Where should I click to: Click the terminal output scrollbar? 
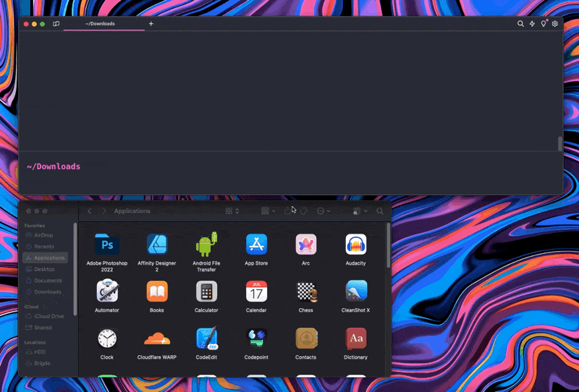click(x=560, y=144)
